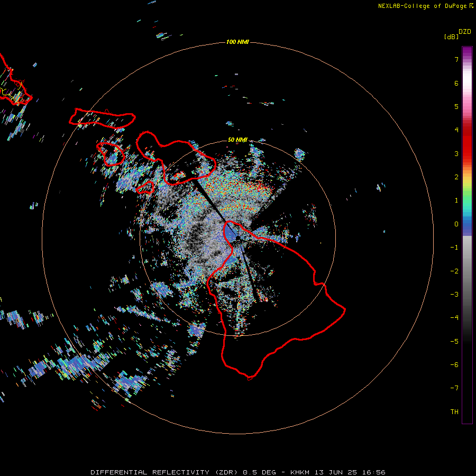This screenshot has height=476, width=476.
Task: Click the 100 NMI range ring label
Action: pyautogui.click(x=237, y=42)
